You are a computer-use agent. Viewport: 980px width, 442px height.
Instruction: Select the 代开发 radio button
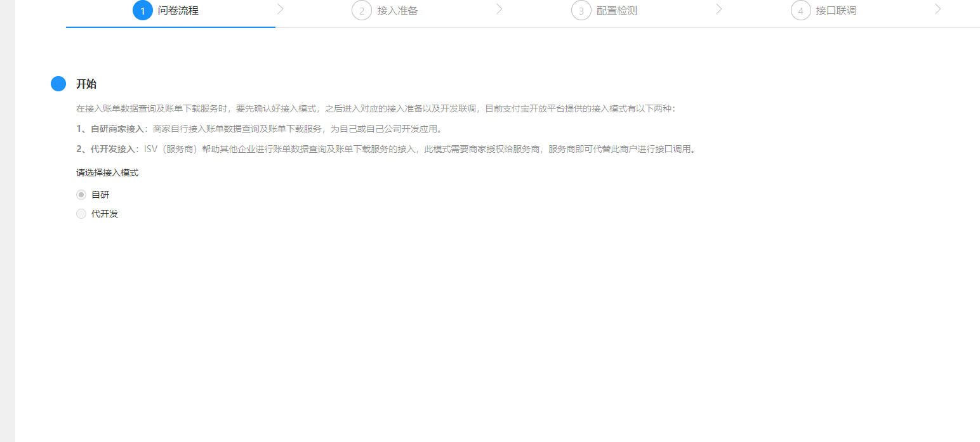click(81, 214)
